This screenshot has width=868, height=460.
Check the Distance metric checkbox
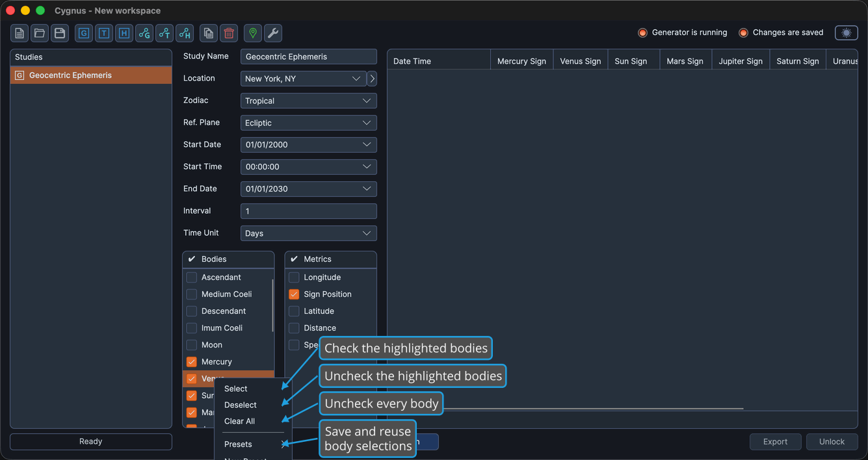coord(294,328)
